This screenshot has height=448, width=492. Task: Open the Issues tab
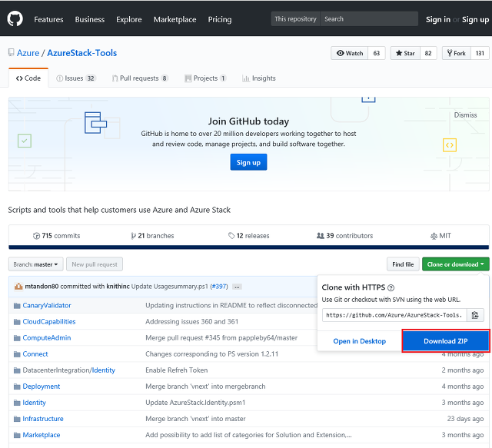point(76,78)
